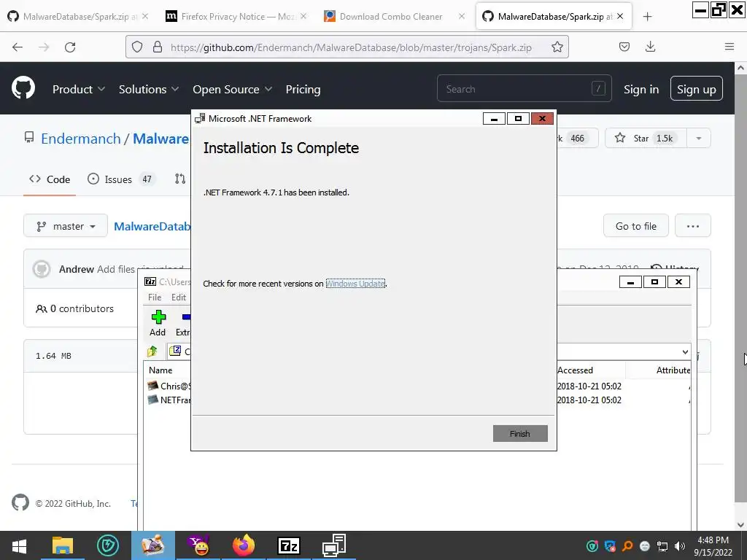Switch to the Issues tab
This screenshot has width=747, height=560.
click(122, 179)
